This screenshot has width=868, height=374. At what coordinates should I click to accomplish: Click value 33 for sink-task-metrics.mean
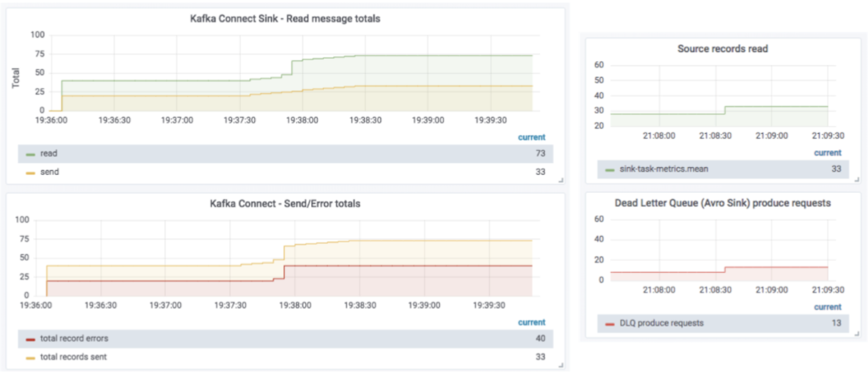(837, 169)
